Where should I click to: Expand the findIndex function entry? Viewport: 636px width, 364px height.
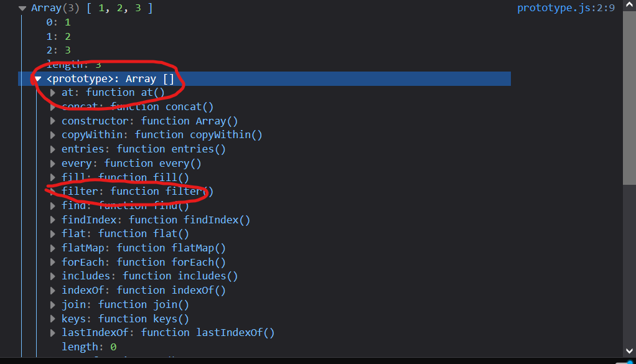pos(53,220)
